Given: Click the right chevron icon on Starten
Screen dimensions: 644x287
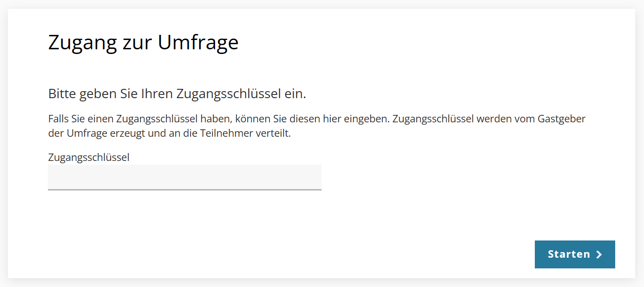Looking at the screenshot, I should click(599, 254).
